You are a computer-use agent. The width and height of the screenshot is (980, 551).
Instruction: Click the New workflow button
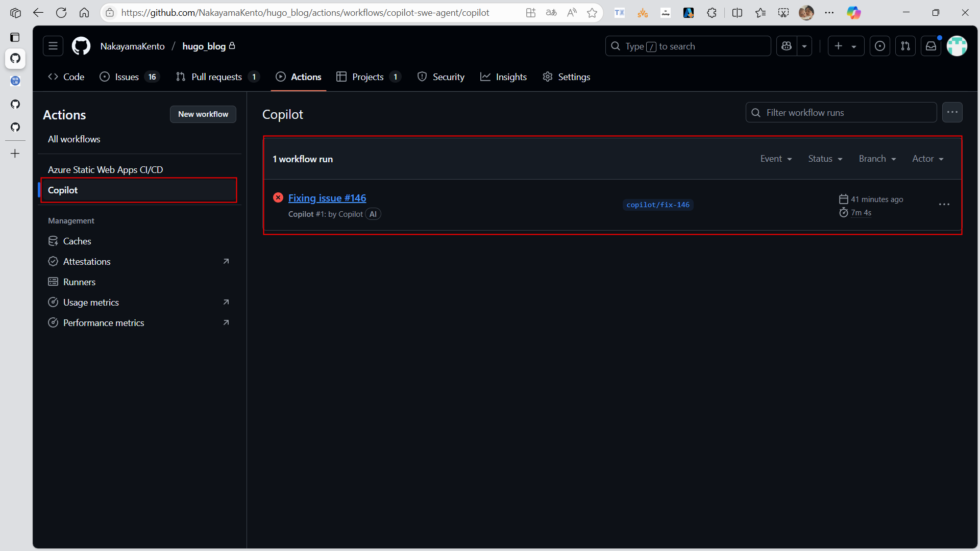(203, 114)
